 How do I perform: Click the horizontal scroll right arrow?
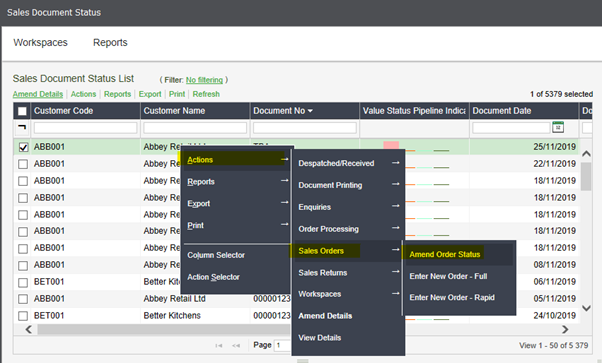coord(565,330)
